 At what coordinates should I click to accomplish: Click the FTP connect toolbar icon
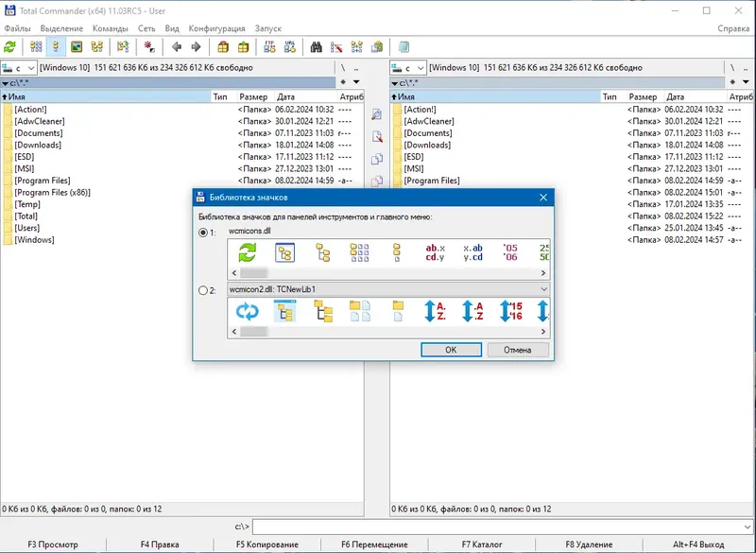[x=269, y=46]
